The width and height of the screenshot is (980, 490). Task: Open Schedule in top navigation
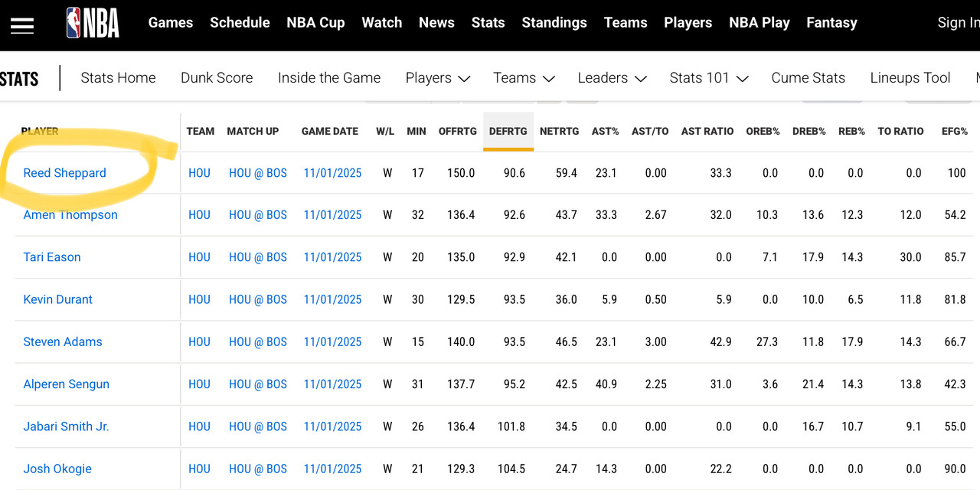pos(240,23)
